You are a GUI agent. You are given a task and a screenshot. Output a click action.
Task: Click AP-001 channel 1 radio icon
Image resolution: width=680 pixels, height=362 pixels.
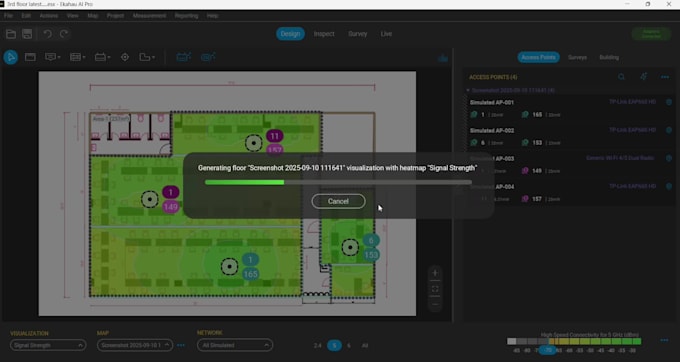(x=474, y=114)
